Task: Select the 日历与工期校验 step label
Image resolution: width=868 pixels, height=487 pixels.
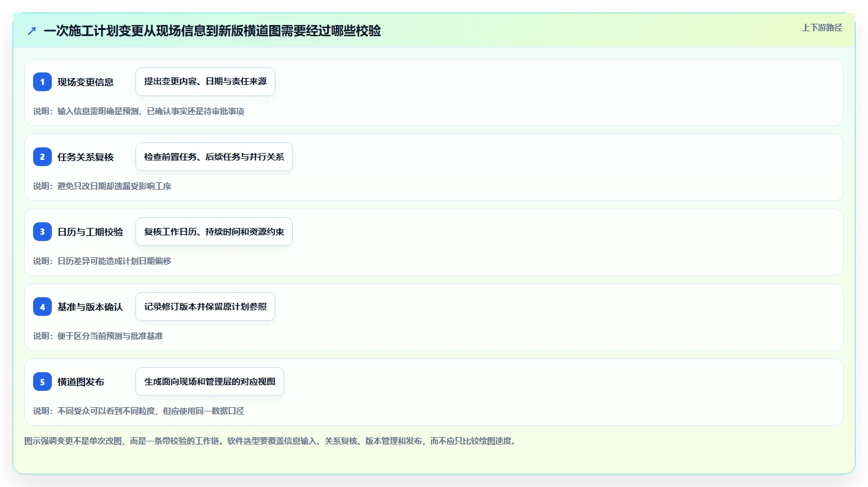Action: click(90, 232)
